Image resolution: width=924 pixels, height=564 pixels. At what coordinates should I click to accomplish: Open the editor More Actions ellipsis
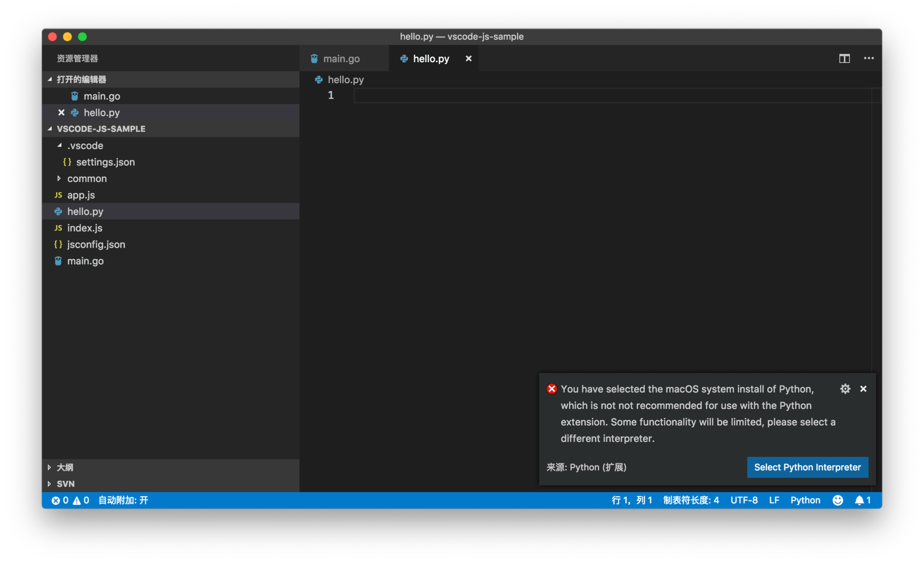(x=868, y=59)
